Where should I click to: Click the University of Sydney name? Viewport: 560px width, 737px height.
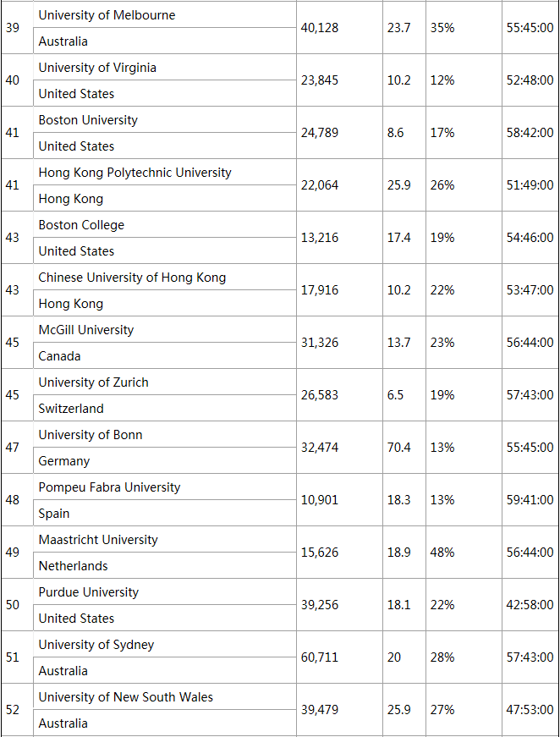pos(96,645)
